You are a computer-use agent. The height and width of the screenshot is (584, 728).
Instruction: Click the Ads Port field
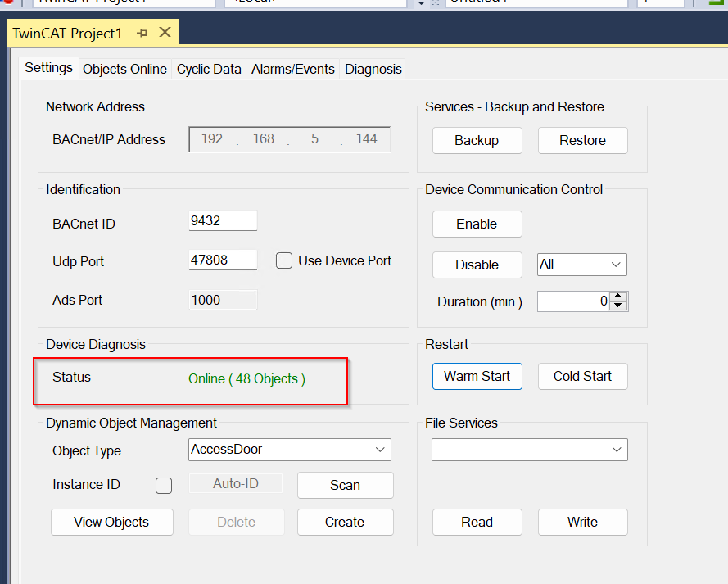coord(223,300)
